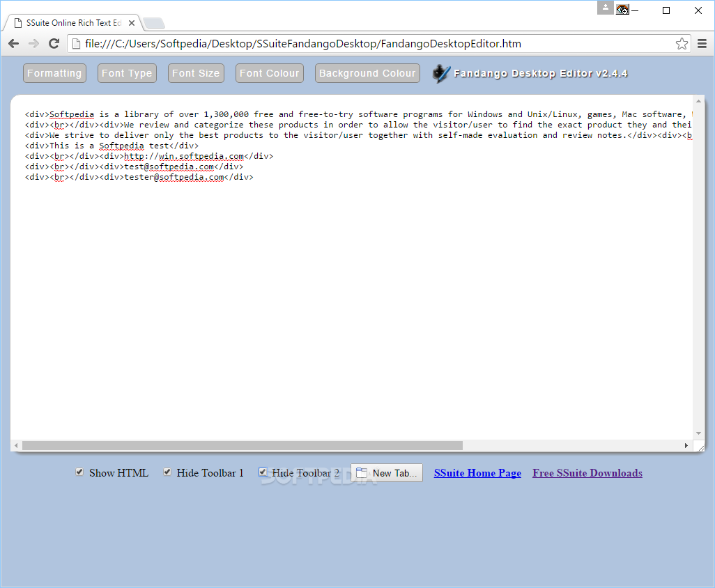
Task: Click the folder icon on New Tab button
Action: click(362, 472)
